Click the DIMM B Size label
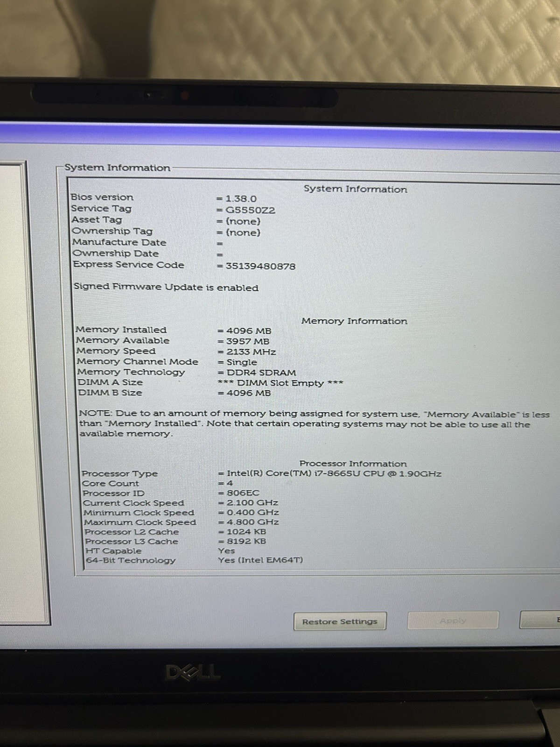The width and height of the screenshot is (560, 747). point(110,393)
